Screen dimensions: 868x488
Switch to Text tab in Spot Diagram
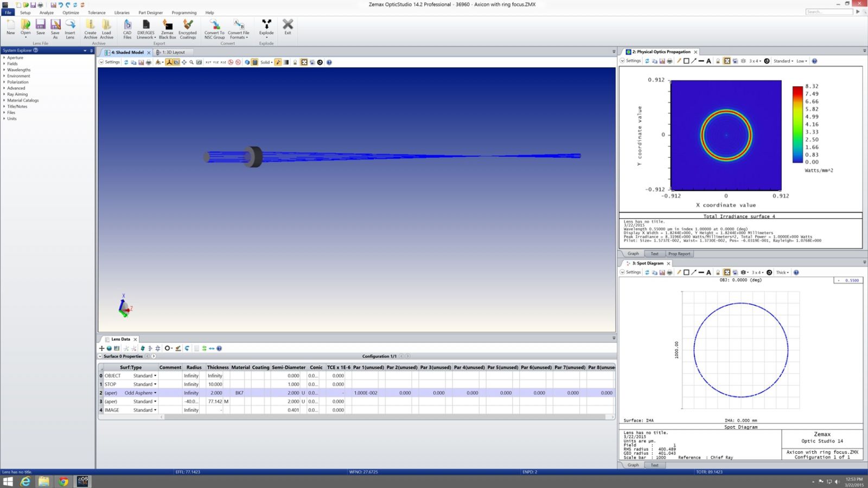point(654,465)
